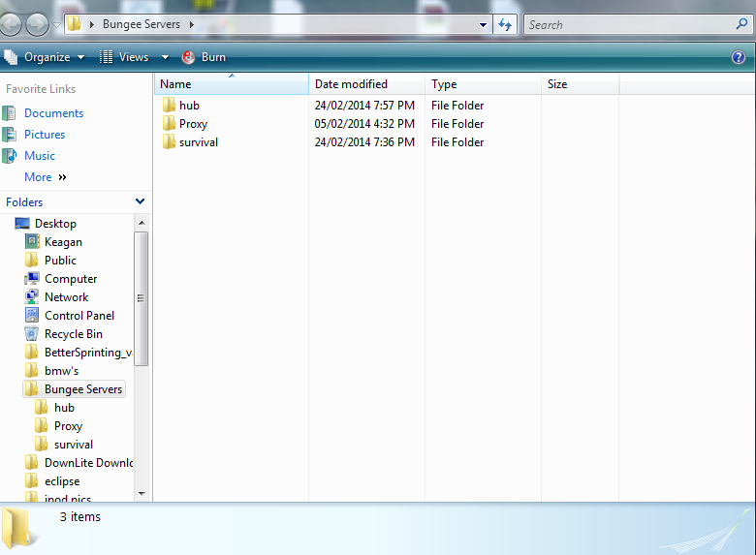Select survival subfolder in folder tree
756x555 pixels.
[74, 445]
